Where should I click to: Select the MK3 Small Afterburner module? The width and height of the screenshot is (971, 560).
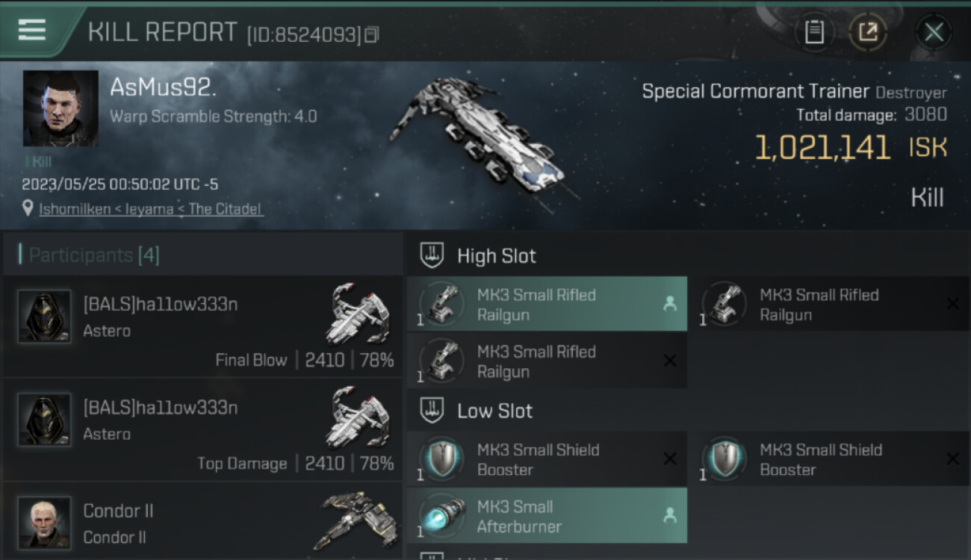pyautogui.click(x=546, y=517)
